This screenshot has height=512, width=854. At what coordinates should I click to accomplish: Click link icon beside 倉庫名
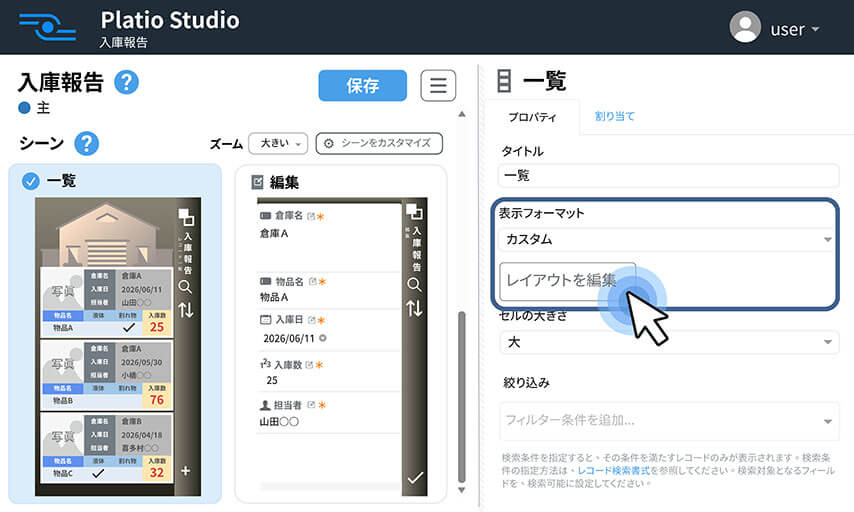click(x=311, y=216)
